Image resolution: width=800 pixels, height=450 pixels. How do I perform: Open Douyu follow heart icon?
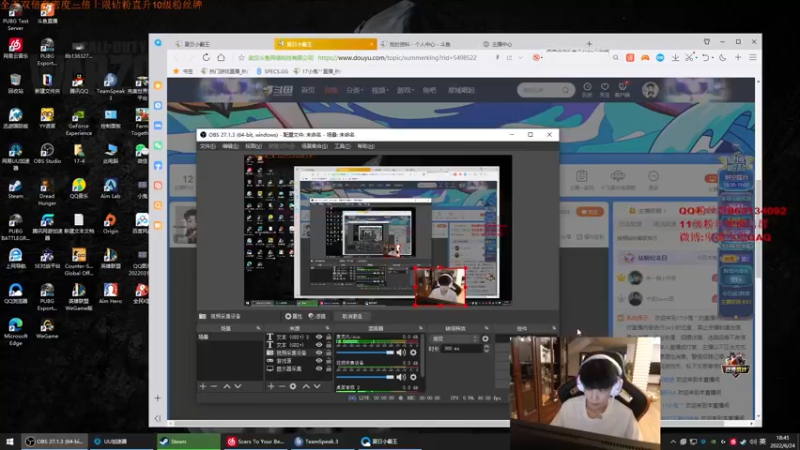[x=605, y=89]
